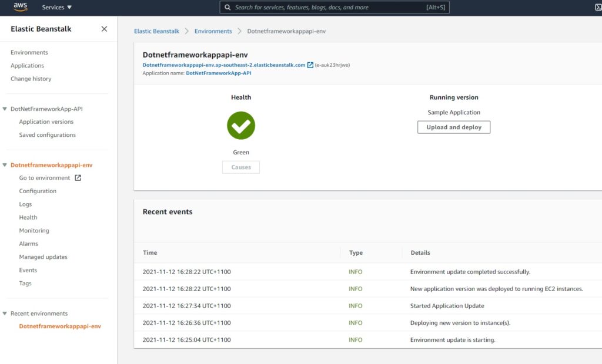Click the breadcrumb separator chevron area after Environments

(239, 31)
